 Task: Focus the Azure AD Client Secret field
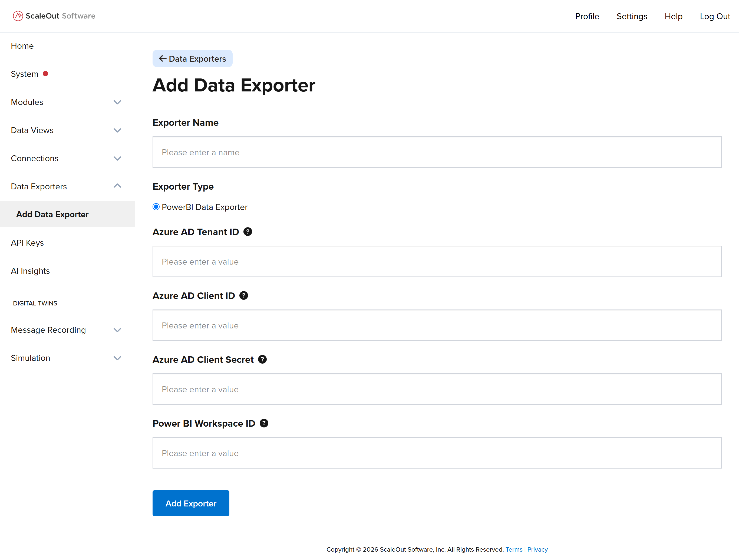click(437, 389)
